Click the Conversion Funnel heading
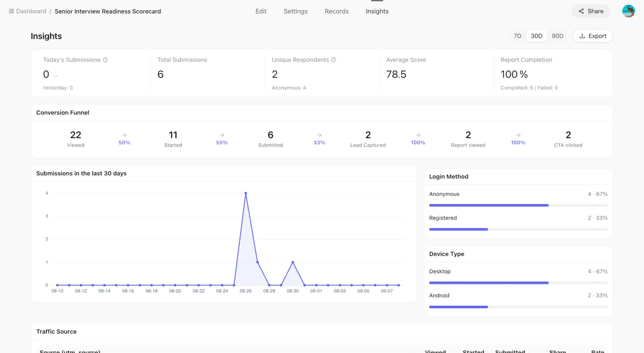The height and width of the screenshot is (353, 644). (x=63, y=113)
